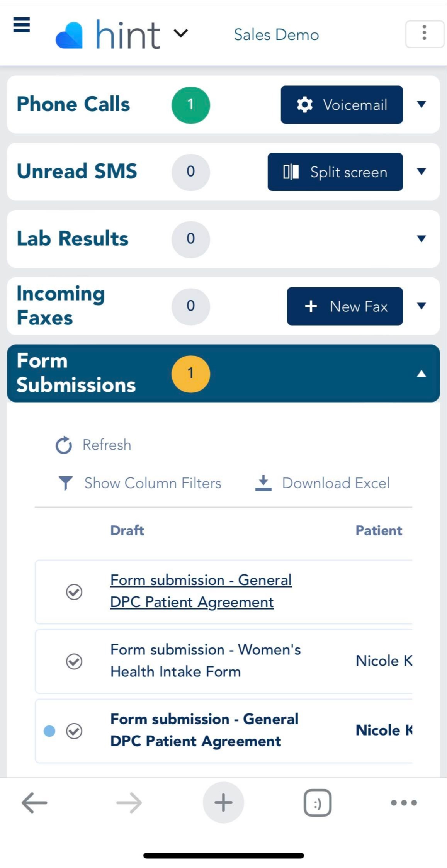Open the hamburger navigation menu
447x868 pixels.
[x=21, y=25]
